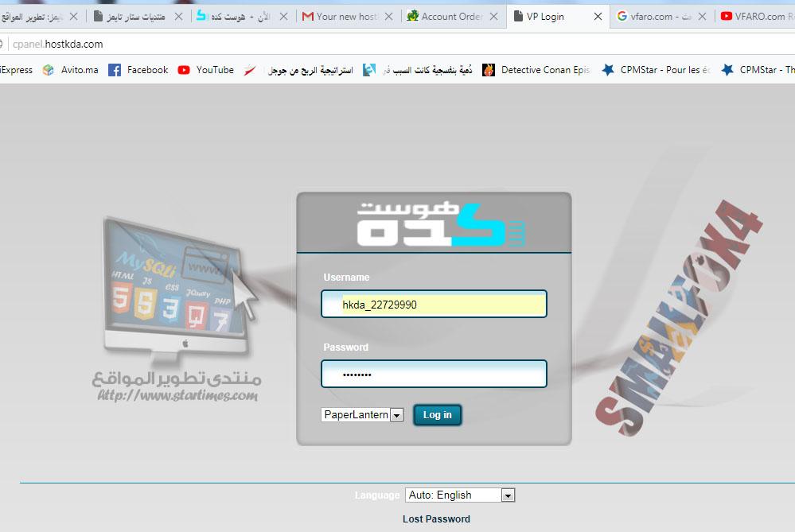Switch to the Account Order tab
Screen dimensions: 795x532
(451, 16)
